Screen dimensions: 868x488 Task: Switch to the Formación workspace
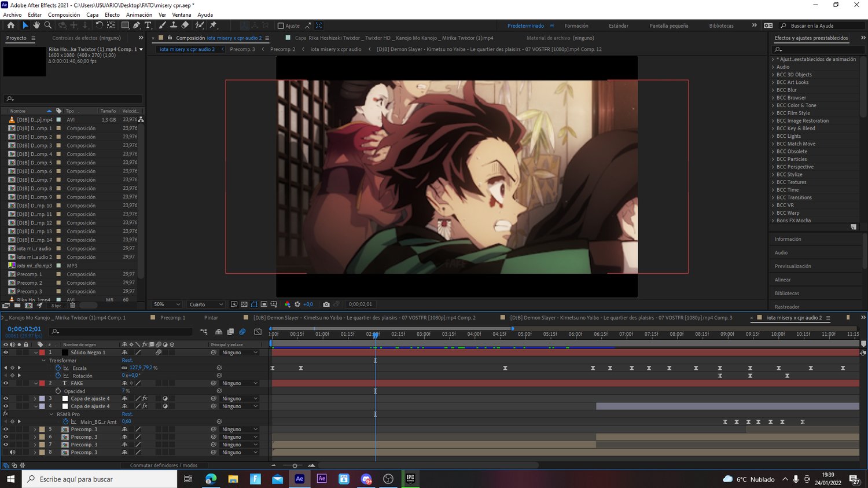pyautogui.click(x=576, y=26)
